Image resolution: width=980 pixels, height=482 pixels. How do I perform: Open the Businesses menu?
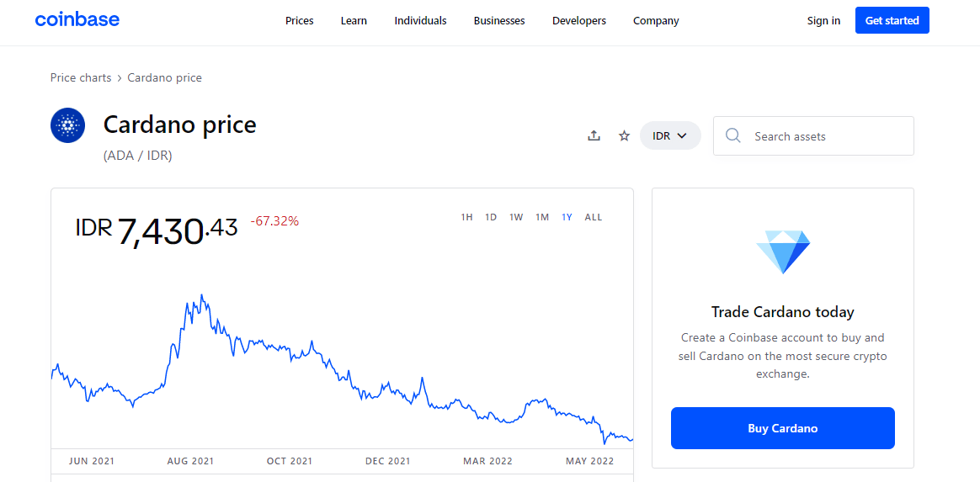point(499,20)
